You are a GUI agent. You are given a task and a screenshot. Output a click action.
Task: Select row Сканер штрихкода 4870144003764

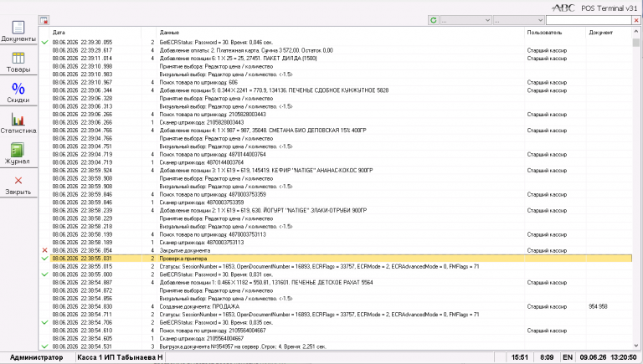(336, 162)
